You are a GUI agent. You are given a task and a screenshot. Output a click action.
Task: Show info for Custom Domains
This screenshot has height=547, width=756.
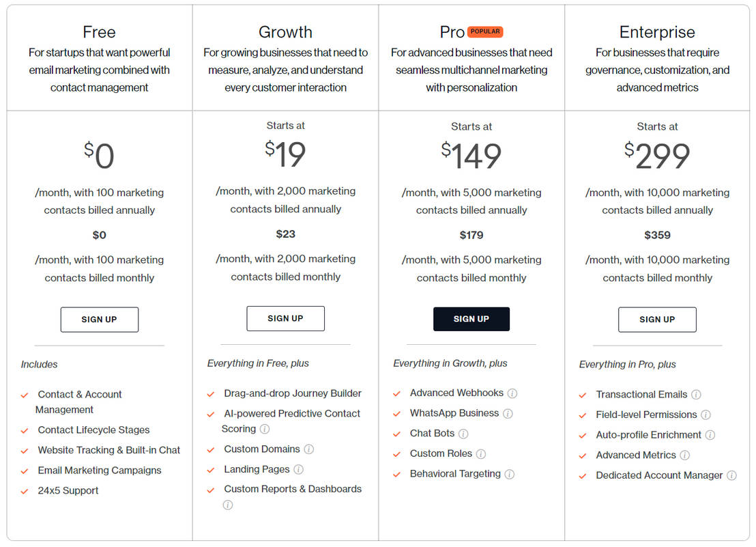pos(308,449)
